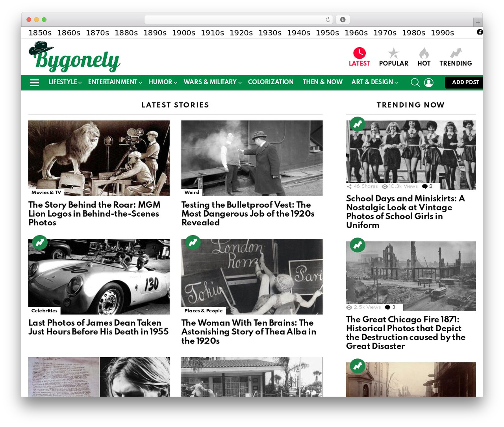Click the browser download icon

343,19
